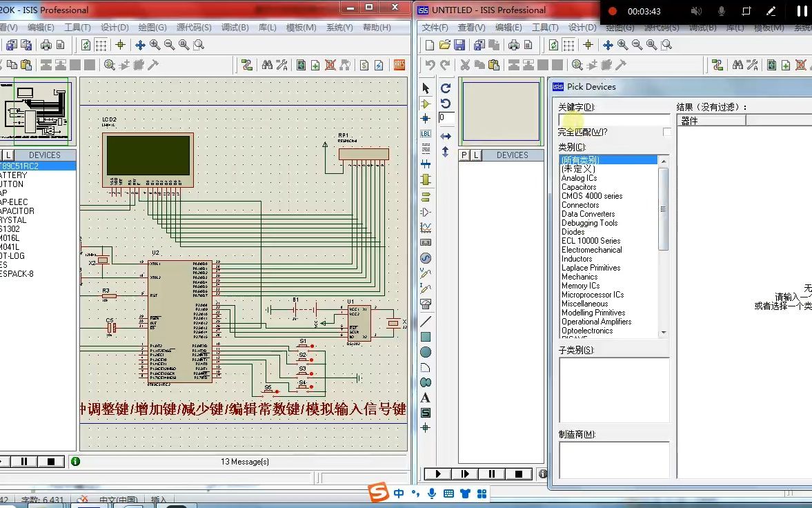Screen dimensions: 812x508
Task: Click the Save design icon in UNTITLED window
Action: point(459,45)
